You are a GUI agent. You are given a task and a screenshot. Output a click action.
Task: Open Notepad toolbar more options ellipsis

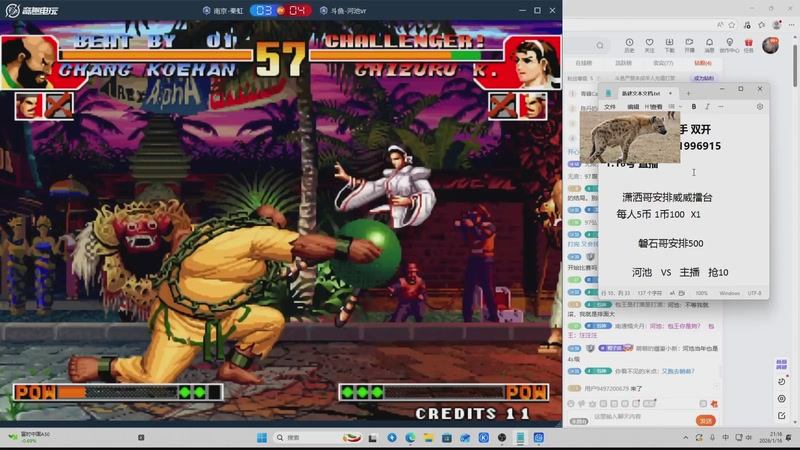pos(720,107)
